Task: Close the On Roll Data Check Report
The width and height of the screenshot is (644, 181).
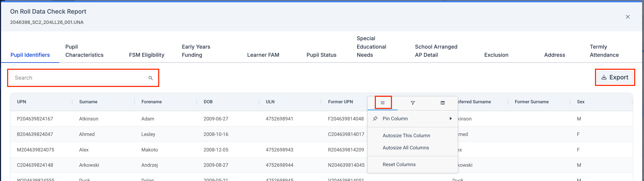Action: [x=627, y=17]
